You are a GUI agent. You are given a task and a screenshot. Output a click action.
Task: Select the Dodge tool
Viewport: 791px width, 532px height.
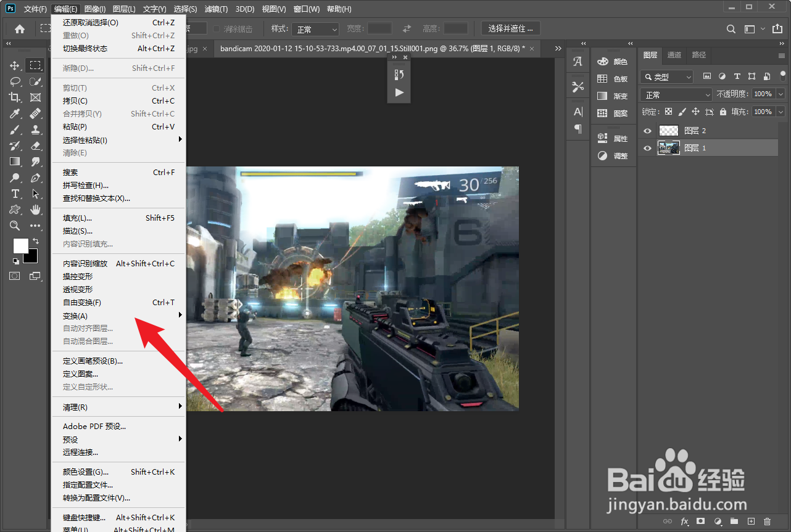coord(15,178)
